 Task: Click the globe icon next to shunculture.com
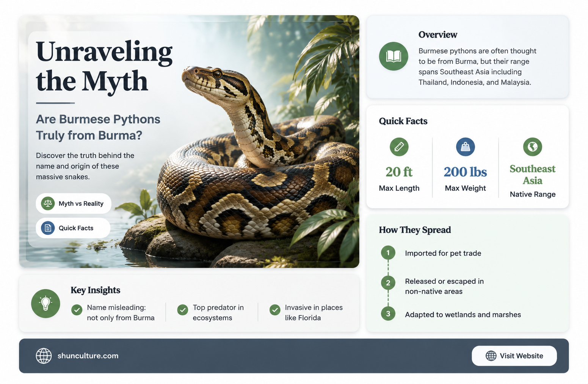pyautogui.click(x=44, y=356)
